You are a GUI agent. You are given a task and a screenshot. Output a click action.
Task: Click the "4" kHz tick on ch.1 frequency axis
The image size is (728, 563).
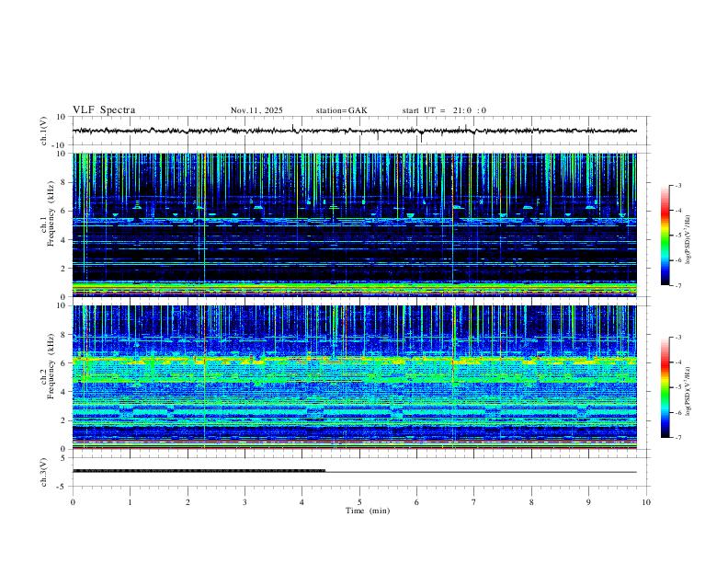pyautogui.click(x=63, y=240)
